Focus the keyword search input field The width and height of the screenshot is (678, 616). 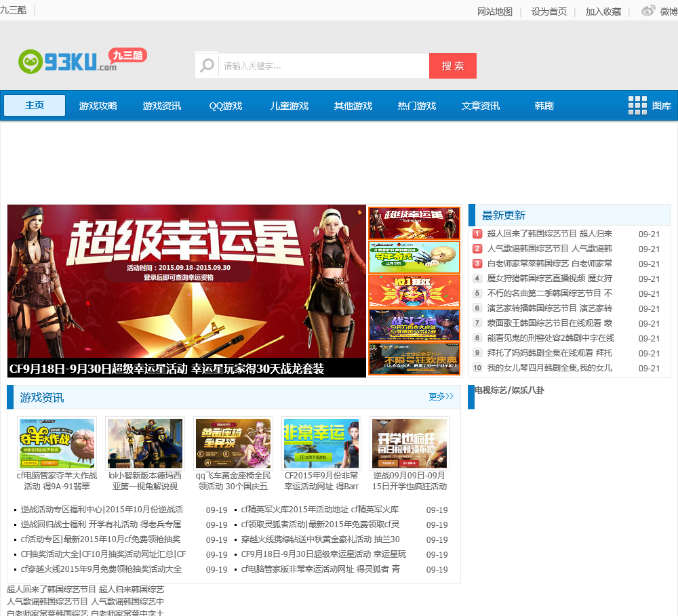(x=324, y=66)
